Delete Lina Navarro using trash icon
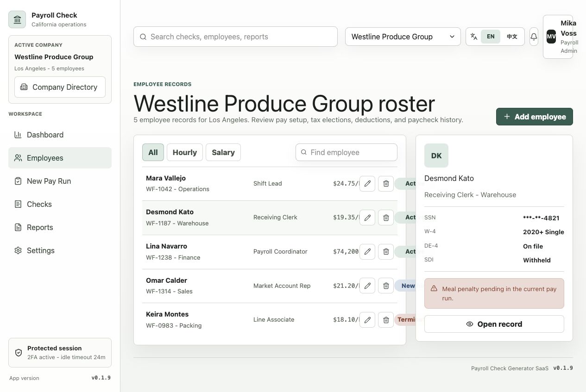The image size is (586, 392). (386, 252)
